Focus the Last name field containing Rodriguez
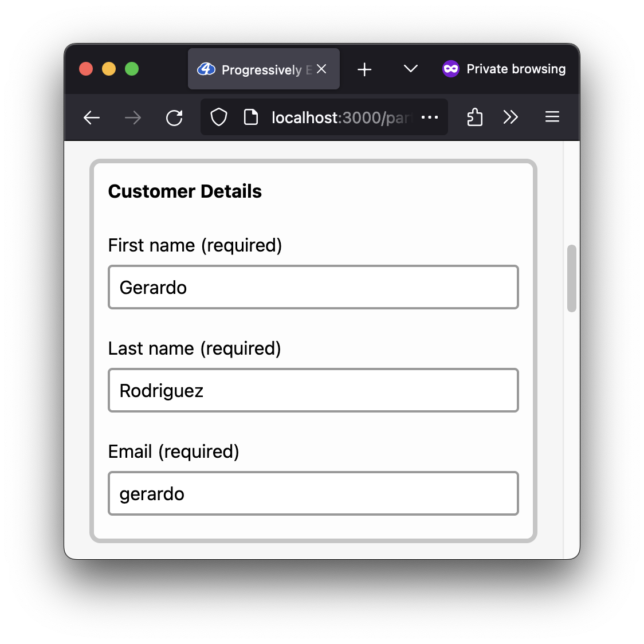The height and width of the screenshot is (644, 644). [313, 390]
